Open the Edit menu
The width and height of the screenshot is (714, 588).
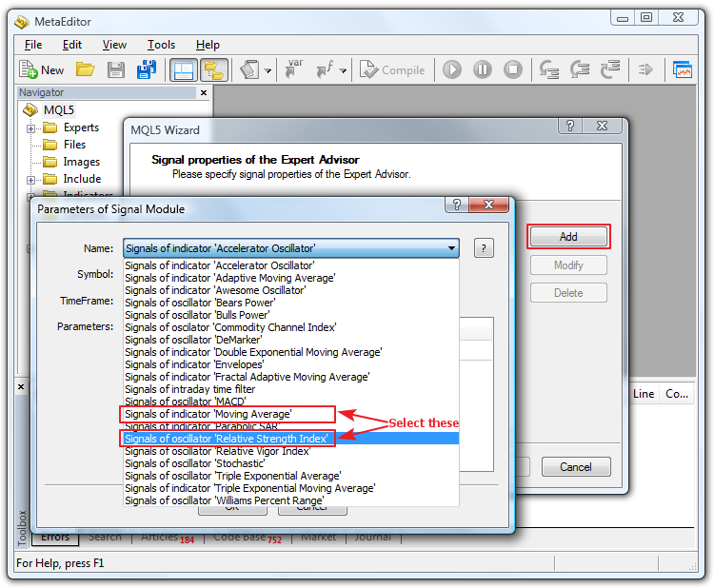click(x=72, y=45)
